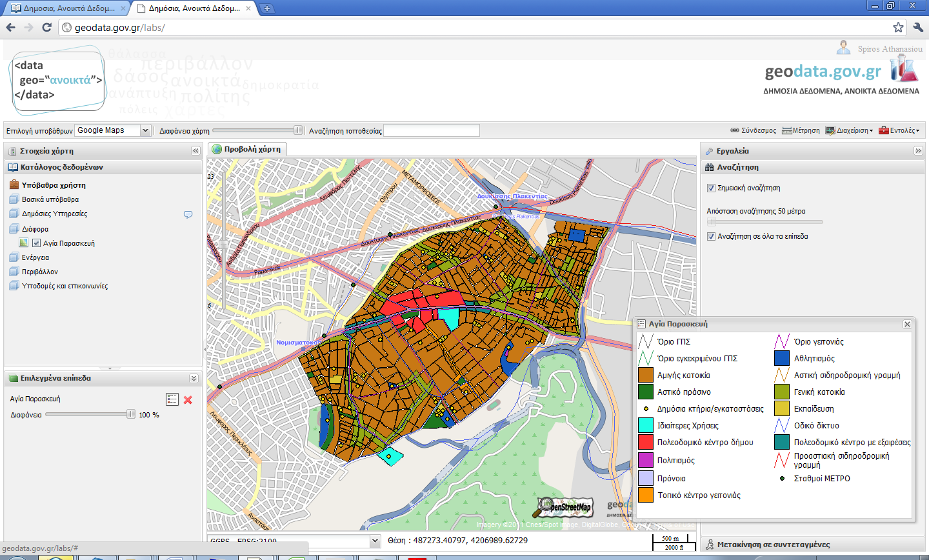Expand the Δημόσιες Υπηρεσίες folder
The image size is (929, 560).
54,214
